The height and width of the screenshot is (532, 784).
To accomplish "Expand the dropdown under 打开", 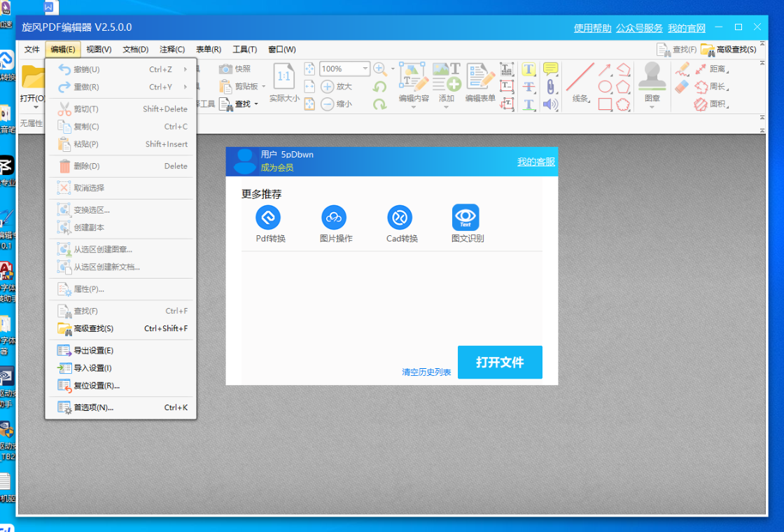I will pyautogui.click(x=36, y=107).
